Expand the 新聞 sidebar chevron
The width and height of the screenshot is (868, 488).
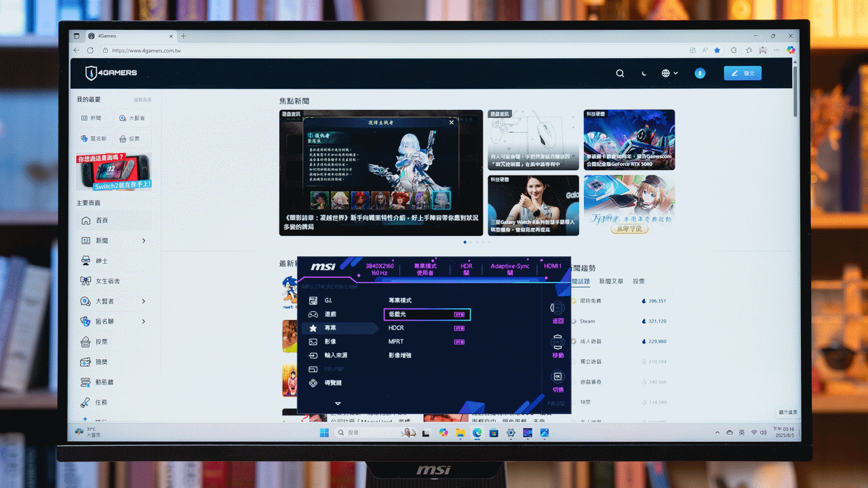point(144,241)
